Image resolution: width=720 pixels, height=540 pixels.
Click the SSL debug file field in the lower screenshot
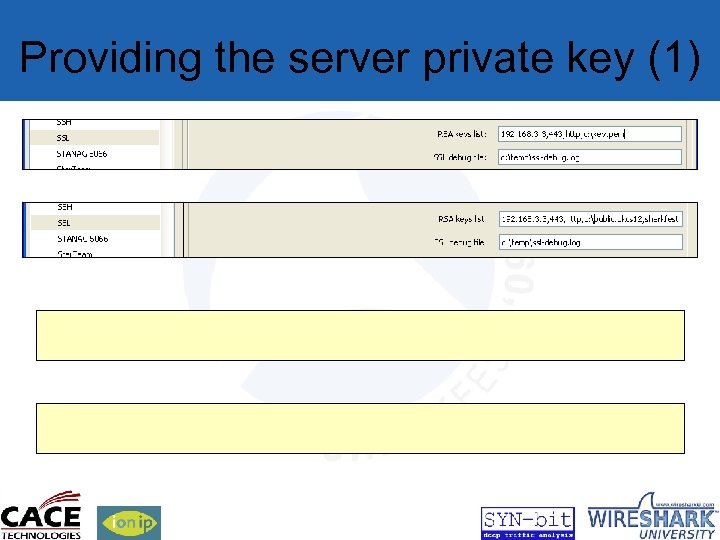pos(591,242)
